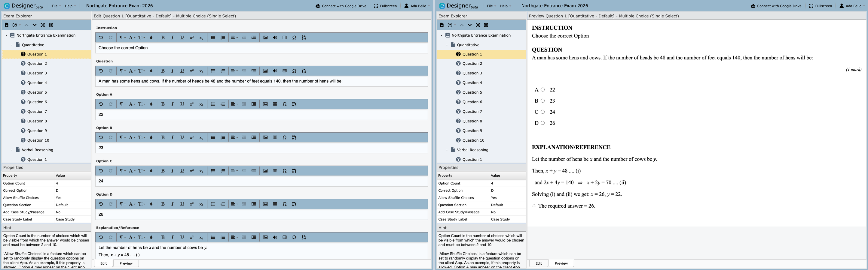
Task: Click move up arrow in left Exam Explorer
Action: (26, 25)
